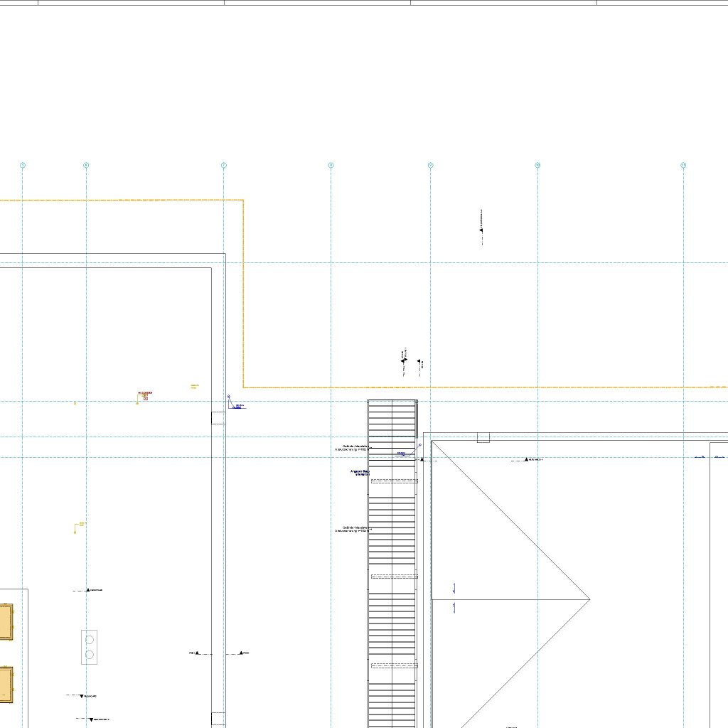The height and width of the screenshot is (728, 728).
Task: Select the small yellow text near grid line 7
Action: point(194,387)
